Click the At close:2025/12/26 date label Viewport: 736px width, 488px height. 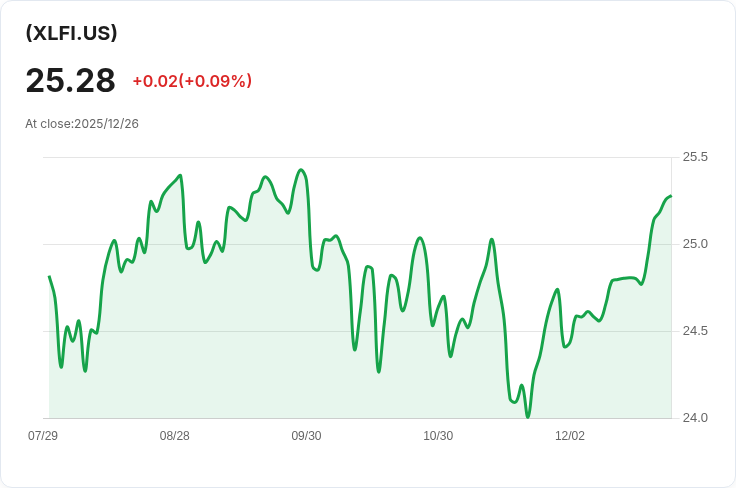click(x=82, y=123)
